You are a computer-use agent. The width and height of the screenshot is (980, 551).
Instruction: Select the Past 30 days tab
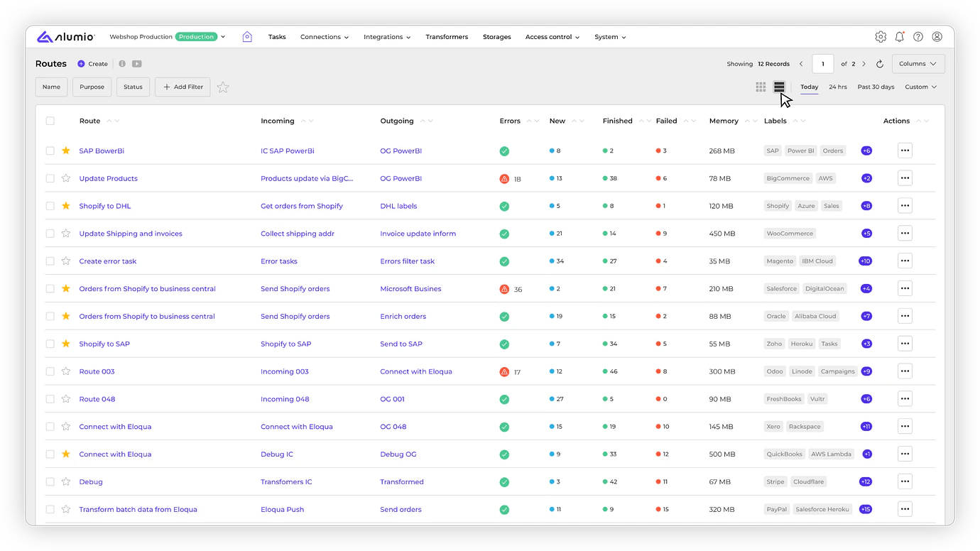pyautogui.click(x=876, y=87)
